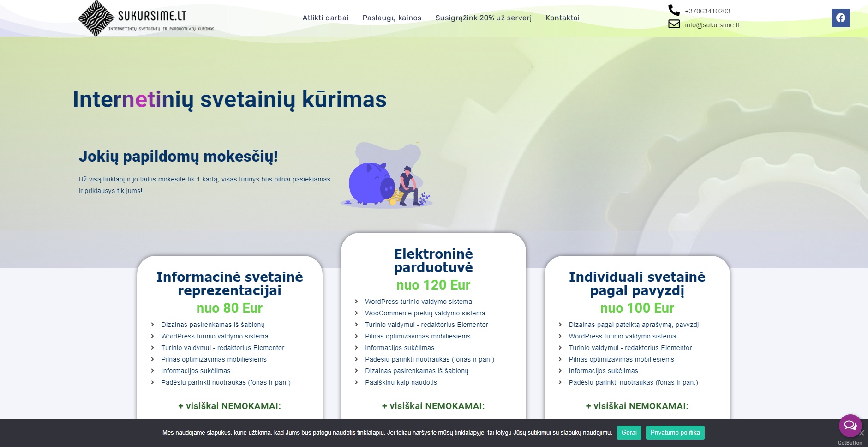Open the Atlikti darbai menu item
868x447 pixels.
[325, 18]
